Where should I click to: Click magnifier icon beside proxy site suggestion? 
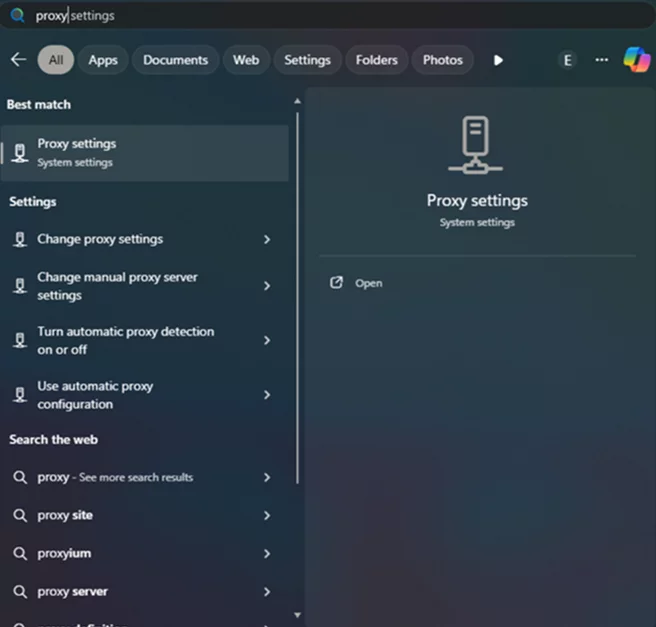pyautogui.click(x=20, y=516)
